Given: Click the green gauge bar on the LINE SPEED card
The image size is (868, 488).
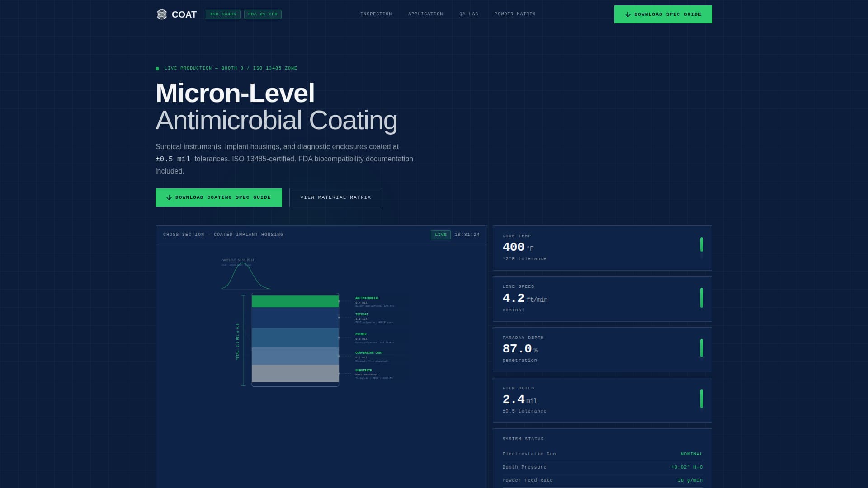Looking at the screenshot, I should (702, 299).
